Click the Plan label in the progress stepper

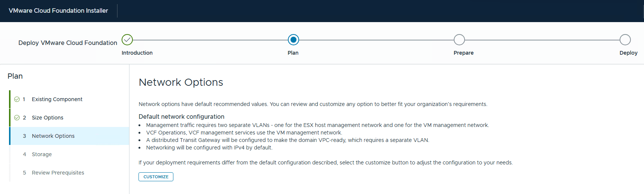coord(293,53)
